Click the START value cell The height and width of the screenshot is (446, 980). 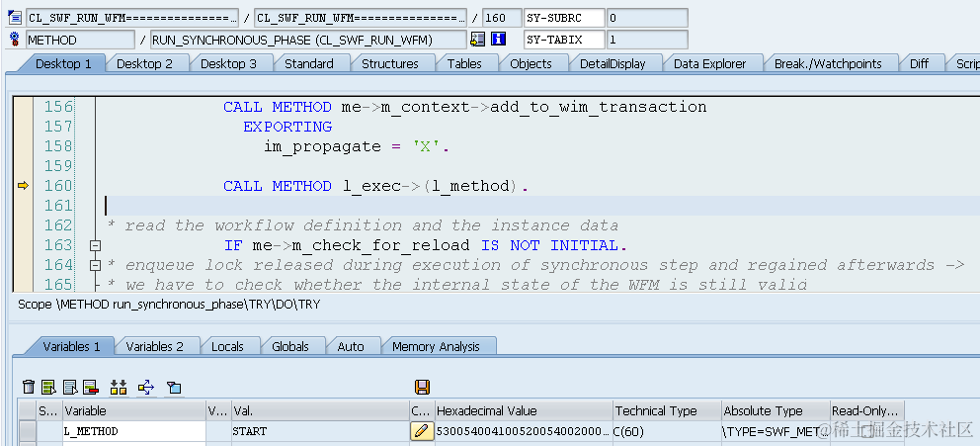click(320, 431)
